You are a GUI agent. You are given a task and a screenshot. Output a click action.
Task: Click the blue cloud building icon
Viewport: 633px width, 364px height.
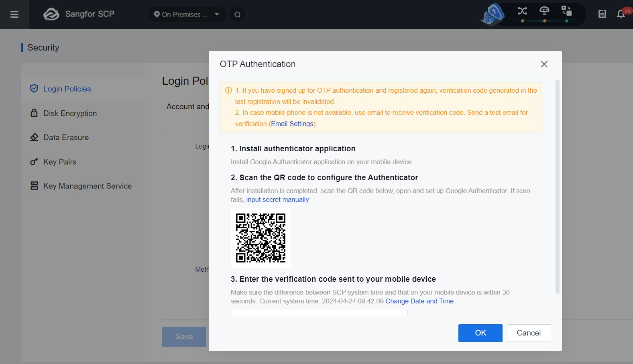(x=493, y=14)
